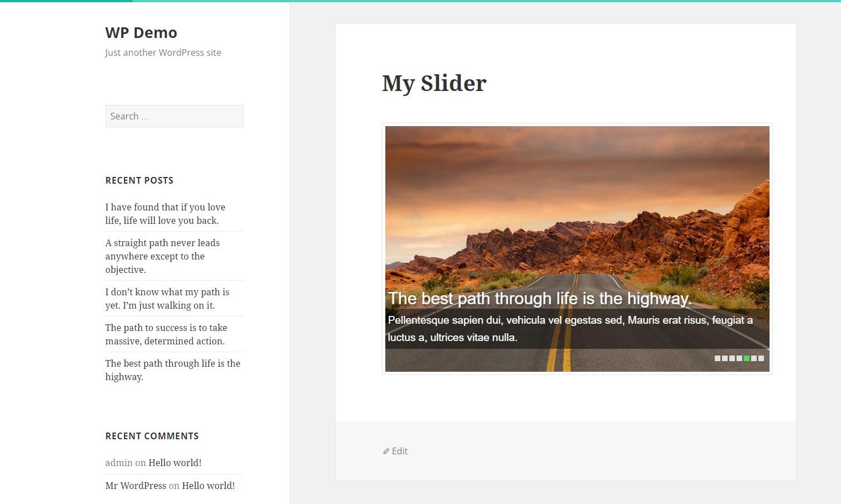841x504 pixels.
Task: Select the sixth slider pagination square
Action: pos(754,358)
